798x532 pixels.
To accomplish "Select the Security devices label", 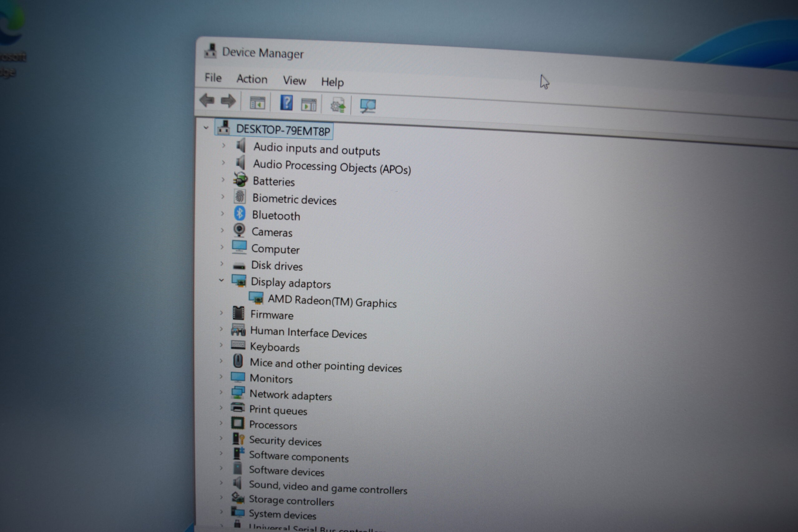I will tap(285, 441).
